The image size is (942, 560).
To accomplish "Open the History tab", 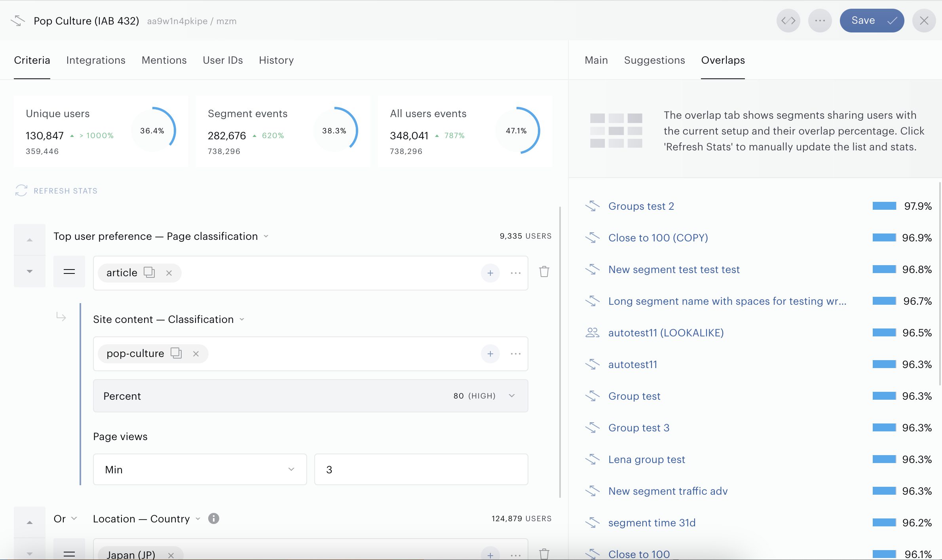I will click(276, 60).
